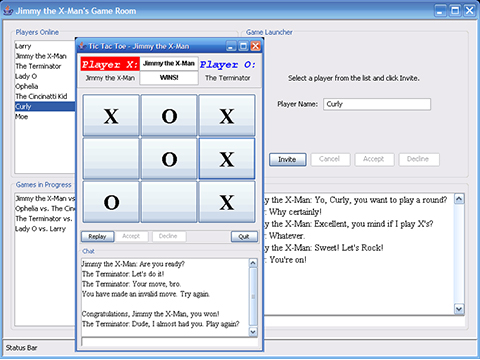Click the top-middle O board cell
This screenshot has width=480, height=360.
pos(169,115)
